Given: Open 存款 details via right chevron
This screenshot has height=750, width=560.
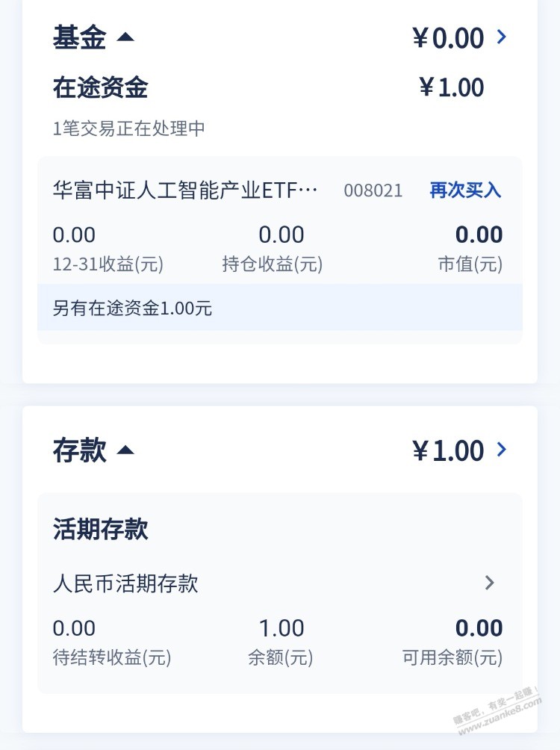Looking at the screenshot, I should [502, 450].
